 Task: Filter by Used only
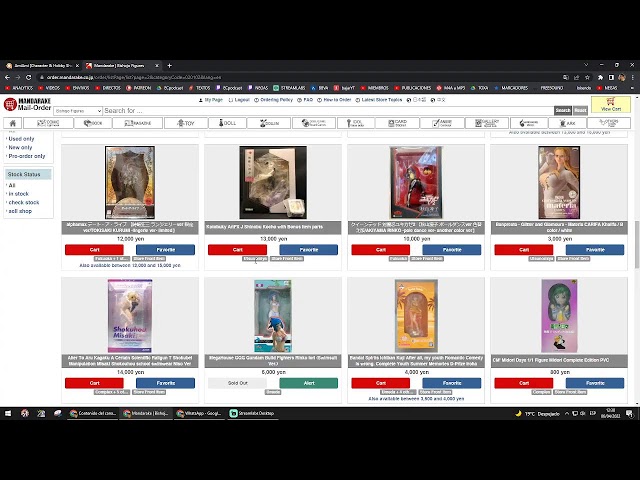click(x=21, y=139)
